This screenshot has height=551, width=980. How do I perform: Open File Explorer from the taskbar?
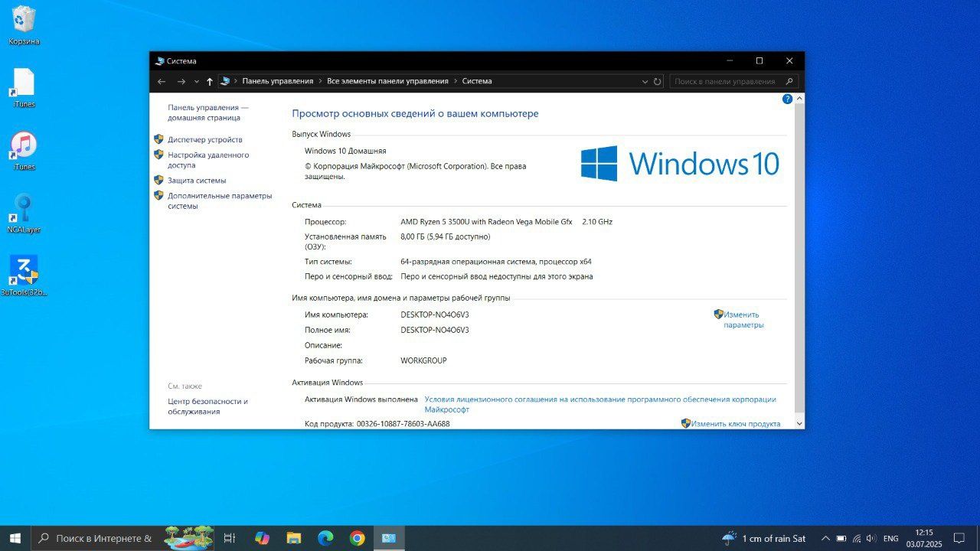click(294, 539)
